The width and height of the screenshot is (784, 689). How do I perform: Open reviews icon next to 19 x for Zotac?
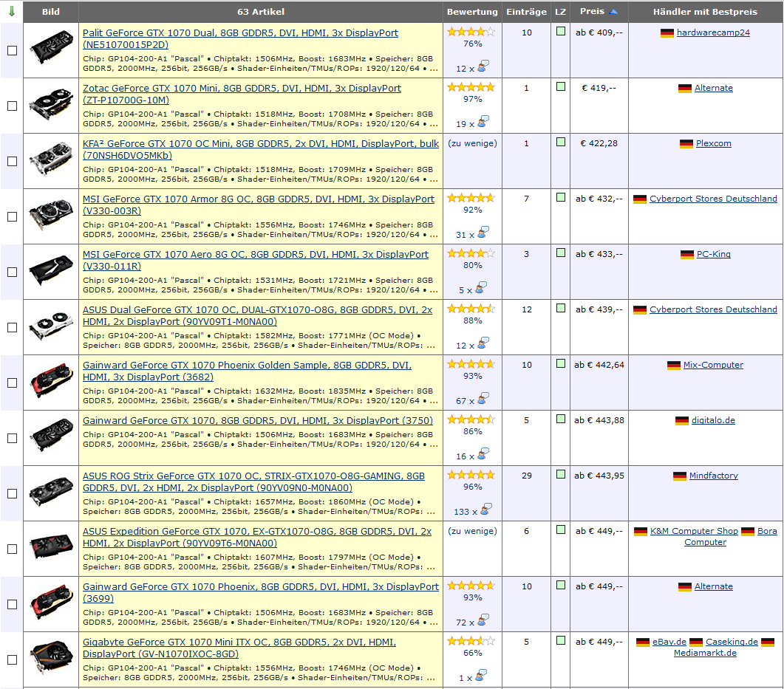483,121
